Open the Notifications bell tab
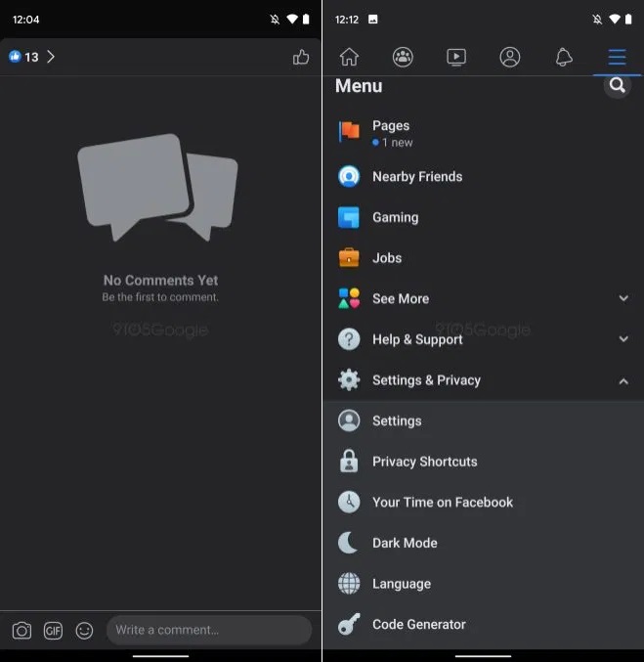The height and width of the screenshot is (662, 644). click(x=564, y=57)
